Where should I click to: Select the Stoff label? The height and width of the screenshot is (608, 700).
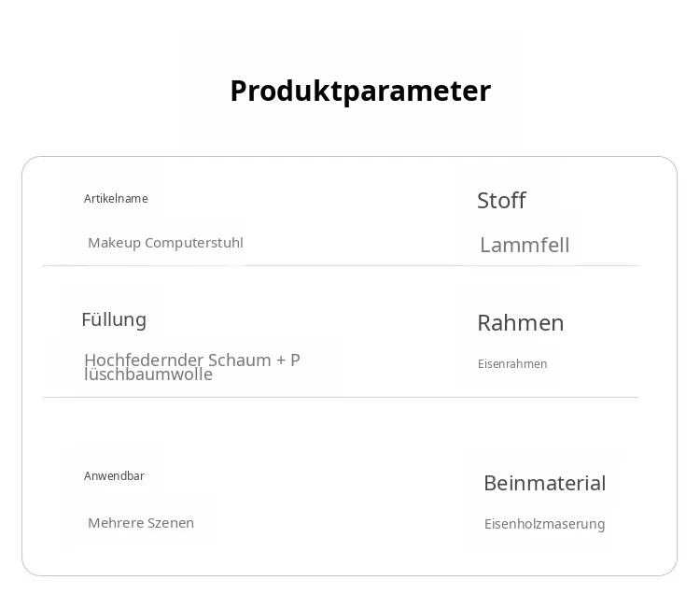click(x=501, y=200)
